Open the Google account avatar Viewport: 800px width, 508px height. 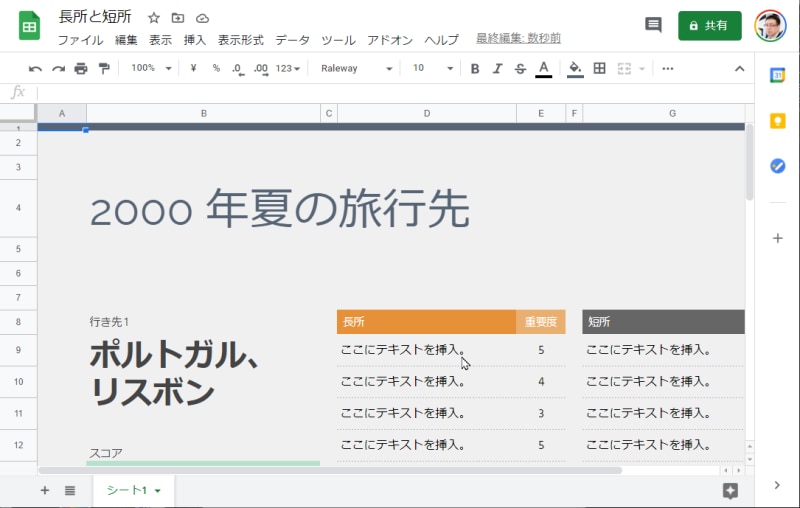pos(770,26)
